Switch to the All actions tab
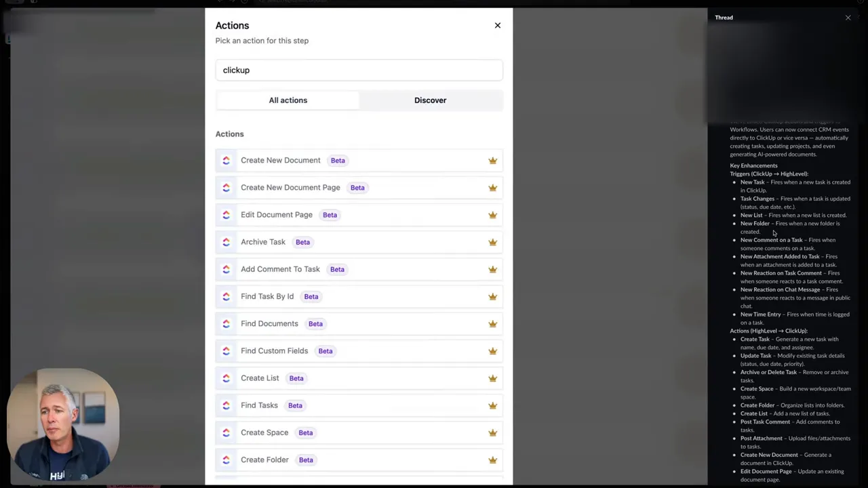This screenshot has height=488, width=868. (288, 100)
